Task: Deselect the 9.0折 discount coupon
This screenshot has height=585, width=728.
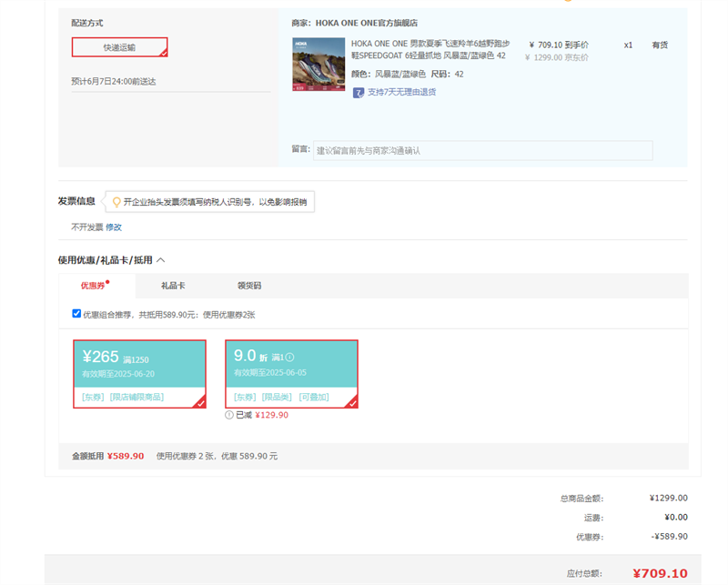Action: click(291, 374)
